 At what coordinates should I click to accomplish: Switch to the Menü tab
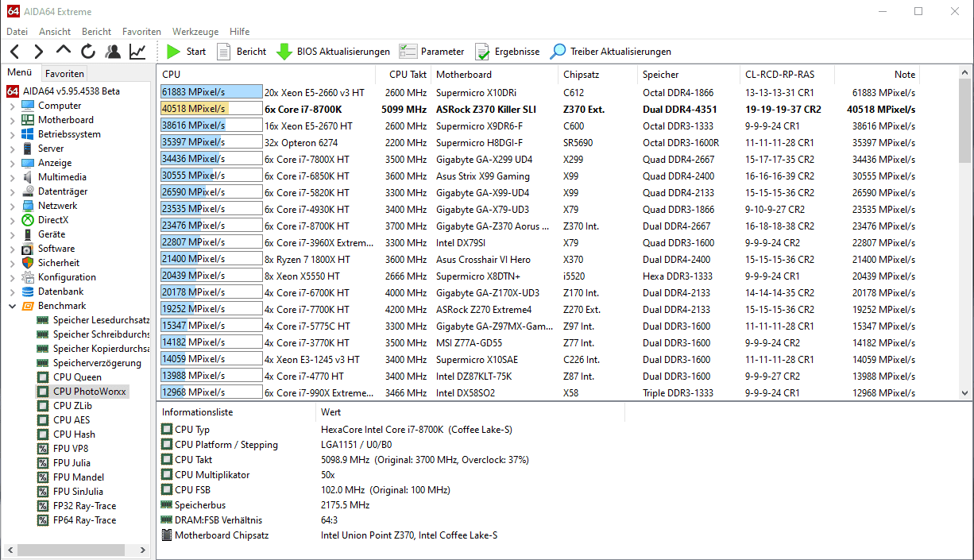tap(20, 73)
